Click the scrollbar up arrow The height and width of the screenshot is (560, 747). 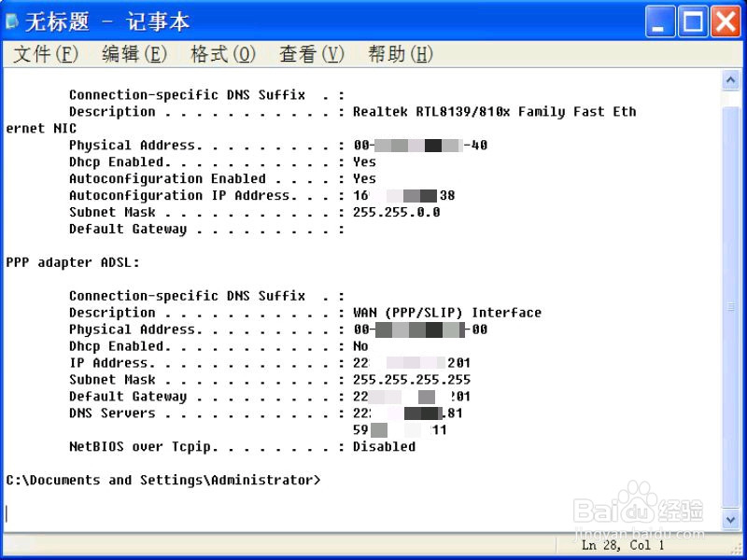coord(731,80)
